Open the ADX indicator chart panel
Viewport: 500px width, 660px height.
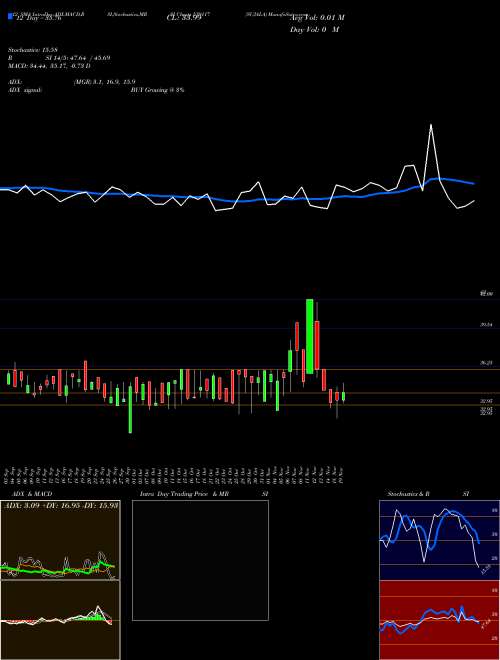click(x=60, y=540)
